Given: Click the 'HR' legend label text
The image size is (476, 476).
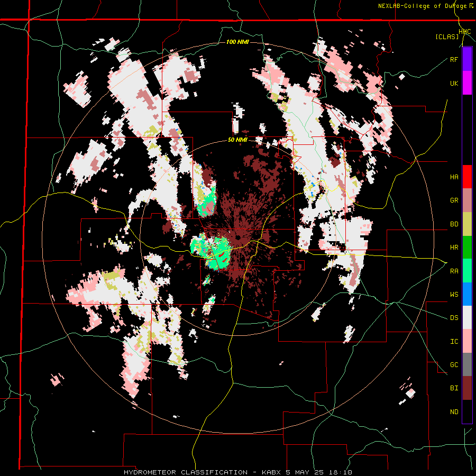Looking at the screenshot, I should coord(454,248).
